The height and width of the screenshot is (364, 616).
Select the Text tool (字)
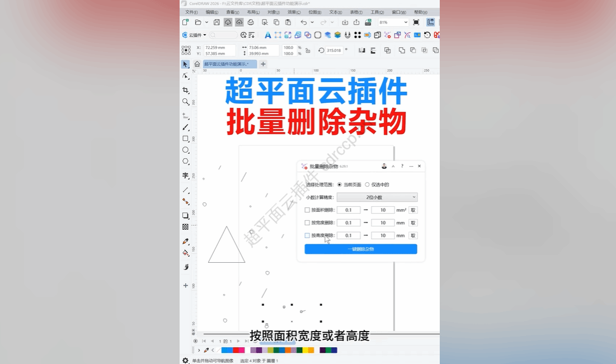[185, 176]
